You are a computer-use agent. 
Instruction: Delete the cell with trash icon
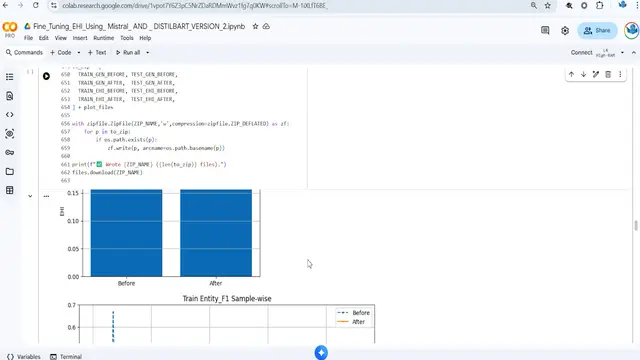(x=608, y=74)
